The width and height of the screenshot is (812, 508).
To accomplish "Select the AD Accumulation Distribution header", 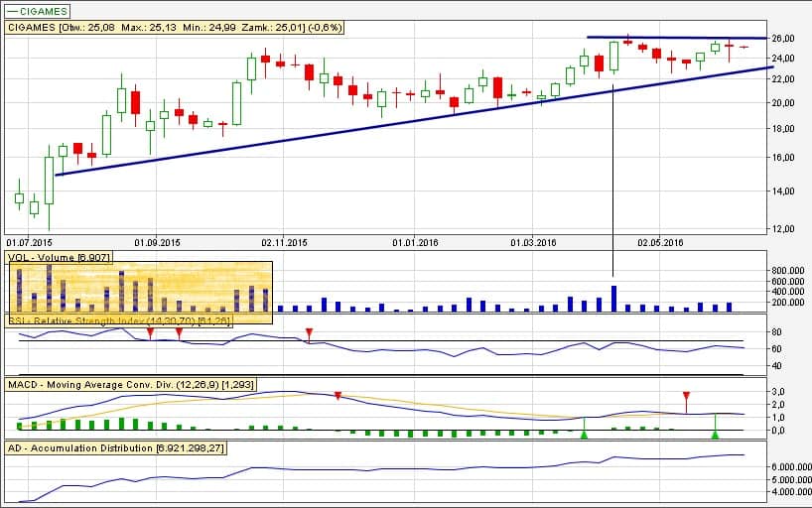I will [116, 448].
